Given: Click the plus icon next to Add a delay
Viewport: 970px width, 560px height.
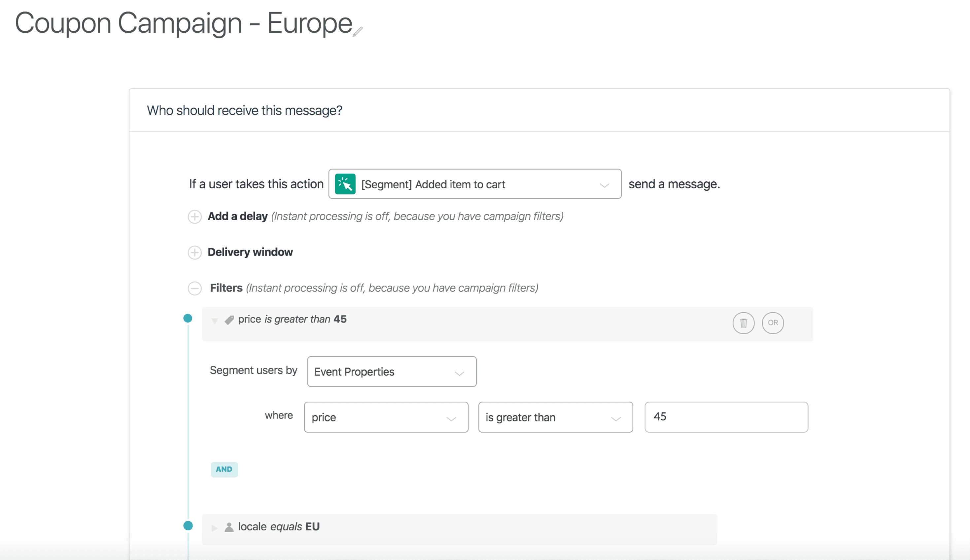Looking at the screenshot, I should (195, 217).
